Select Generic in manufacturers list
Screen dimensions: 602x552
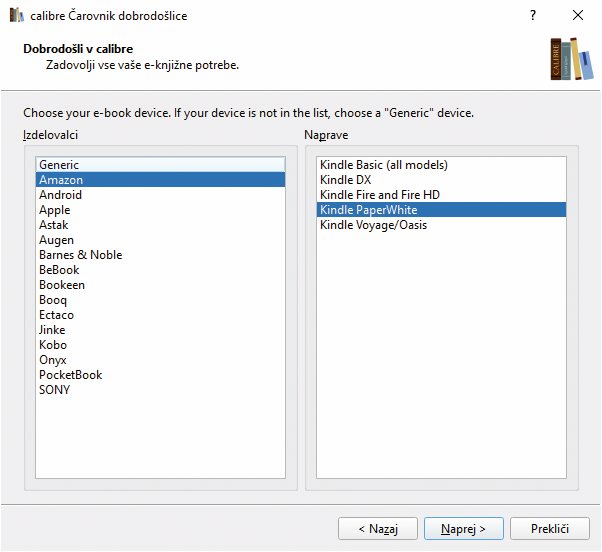click(x=160, y=165)
